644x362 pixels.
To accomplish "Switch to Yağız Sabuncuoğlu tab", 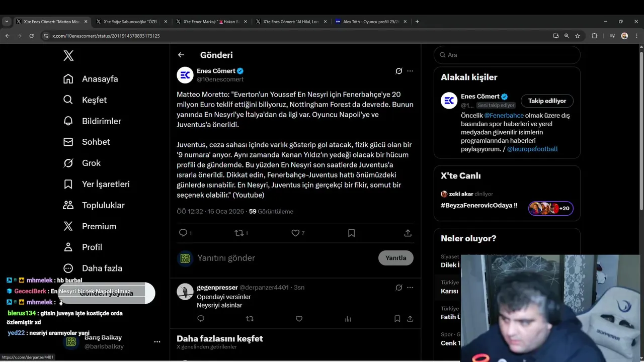I will (131, 22).
